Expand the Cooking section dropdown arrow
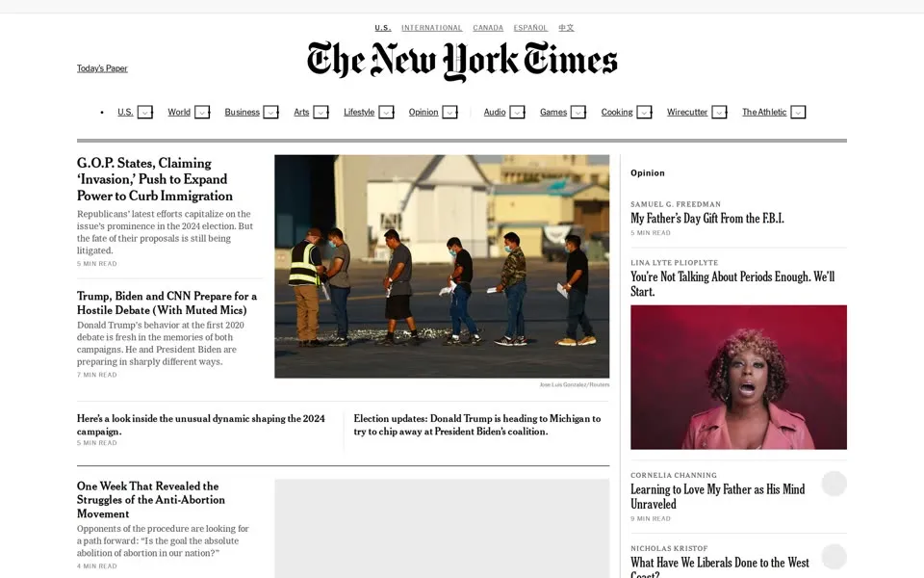 (644, 112)
